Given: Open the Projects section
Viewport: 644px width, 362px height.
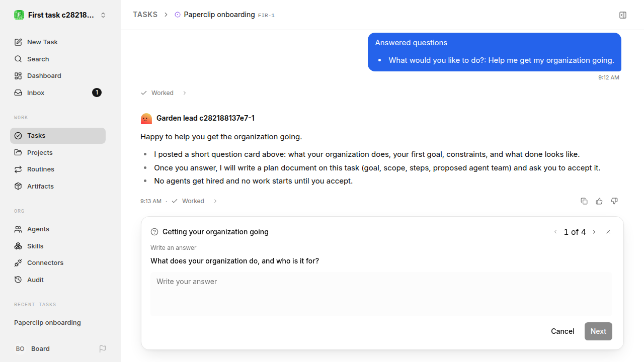Looking at the screenshot, I should [x=58, y=152].
